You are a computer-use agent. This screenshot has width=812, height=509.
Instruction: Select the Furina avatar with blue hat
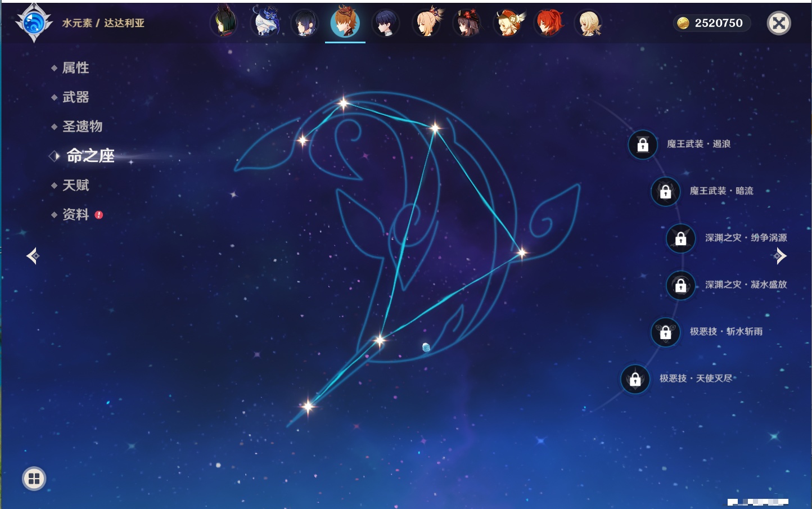(265, 23)
